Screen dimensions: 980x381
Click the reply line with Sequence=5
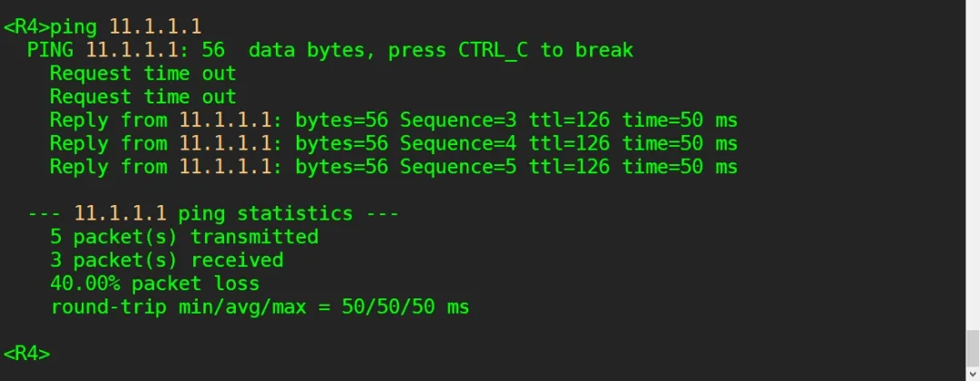393,167
